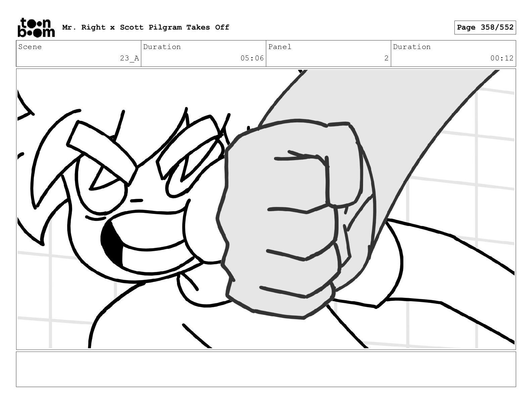Image resolution: width=532 pixels, height=411 pixels.
Task: Select the title 'Mr. Right x Scott Pilgram Takes Off'
Action: pos(146,28)
